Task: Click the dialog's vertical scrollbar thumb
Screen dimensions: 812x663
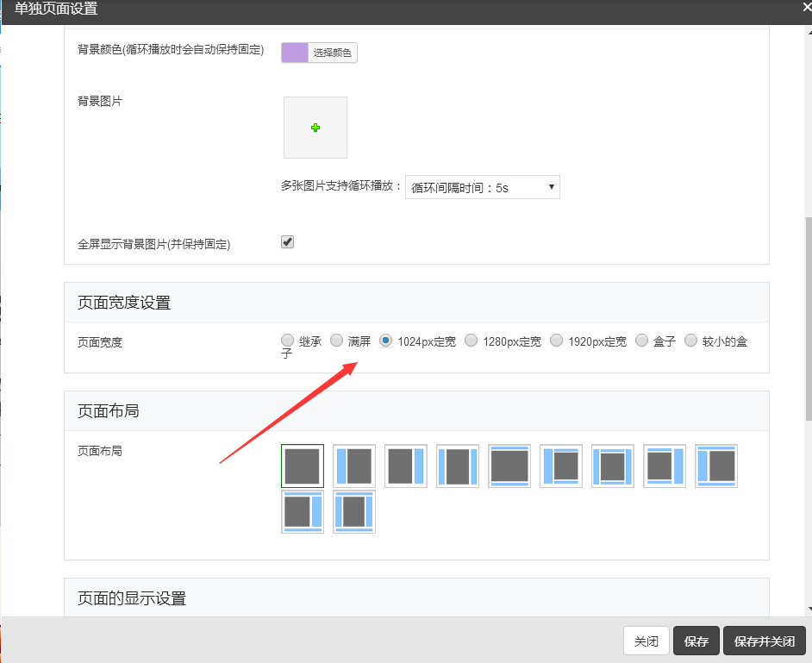Action: 809,318
